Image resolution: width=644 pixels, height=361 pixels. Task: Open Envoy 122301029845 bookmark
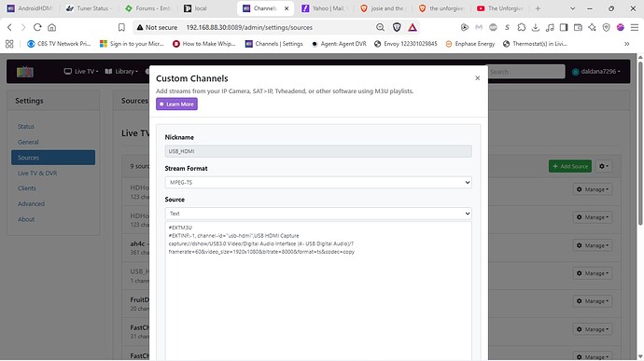coord(406,44)
